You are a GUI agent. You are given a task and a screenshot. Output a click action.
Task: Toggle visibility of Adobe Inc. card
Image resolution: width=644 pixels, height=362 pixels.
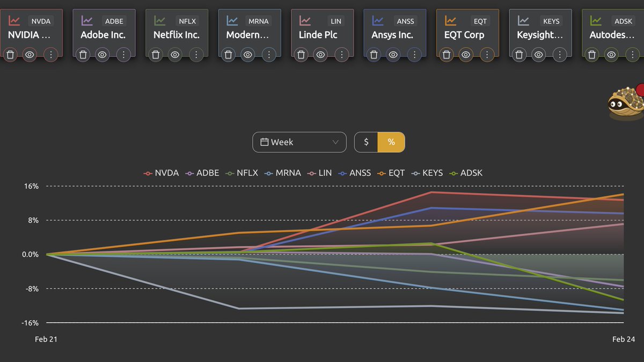pyautogui.click(x=103, y=55)
